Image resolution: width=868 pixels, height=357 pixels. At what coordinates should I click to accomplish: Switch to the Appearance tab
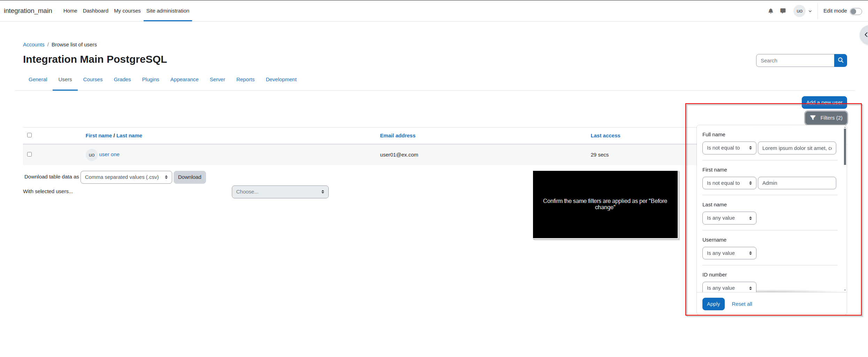[x=184, y=79]
